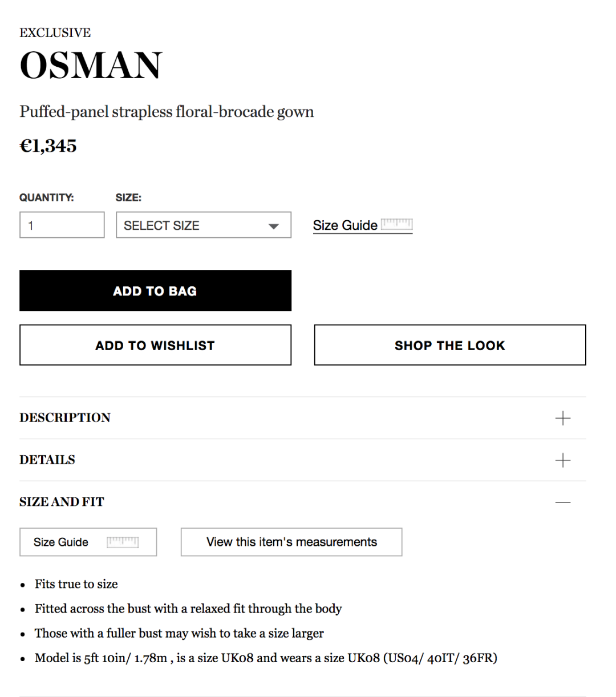Click the SHOP THE LOOK button
This screenshot has height=697, width=616.
point(449,345)
